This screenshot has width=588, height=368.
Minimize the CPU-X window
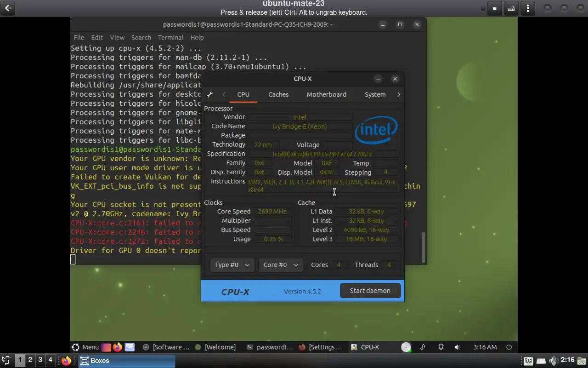pyautogui.click(x=378, y=79)
